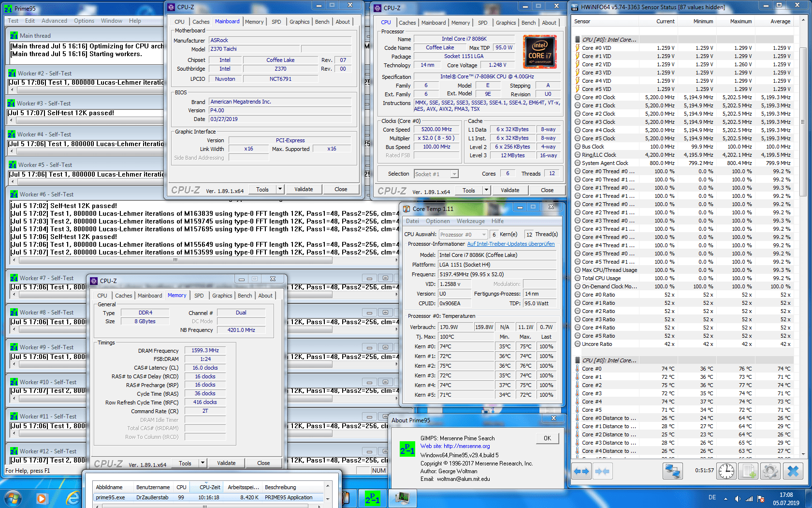Click HWiNFO blue X close-sensors button
The height and width of the screenshot is (508, 812).
click(793, 471)
